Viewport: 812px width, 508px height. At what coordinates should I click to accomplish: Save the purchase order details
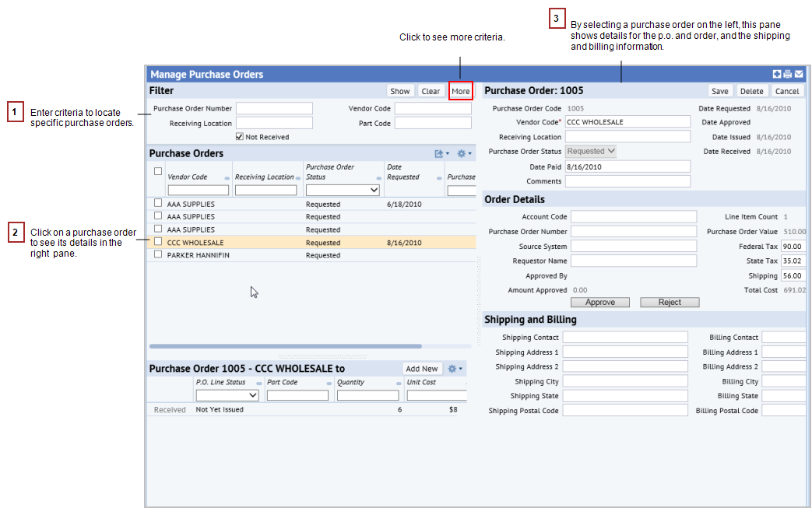coord(720,90)
